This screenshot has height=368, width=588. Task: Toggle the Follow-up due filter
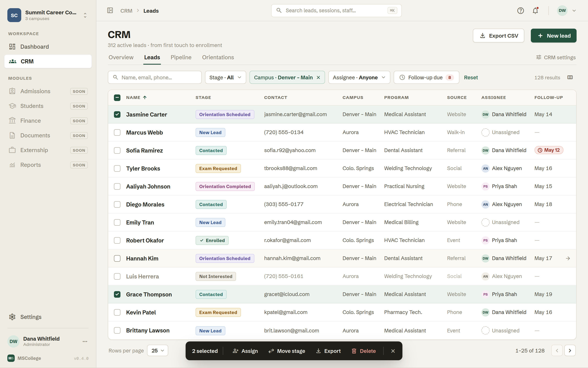click(x=426, y=77)
